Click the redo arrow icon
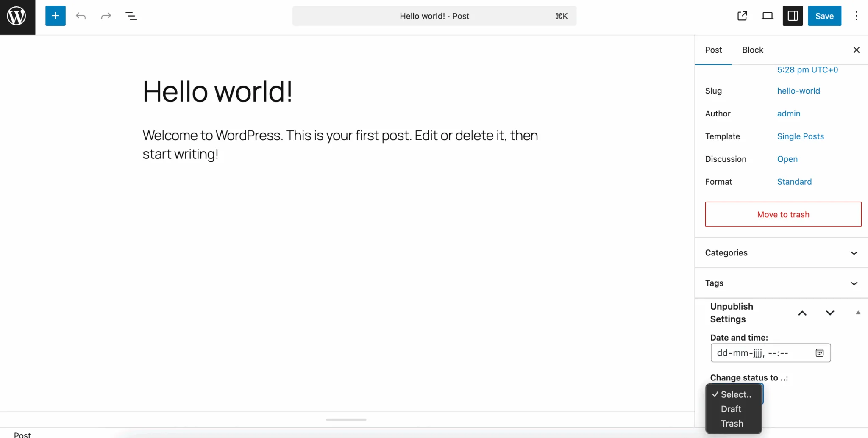 pos(106,16)
